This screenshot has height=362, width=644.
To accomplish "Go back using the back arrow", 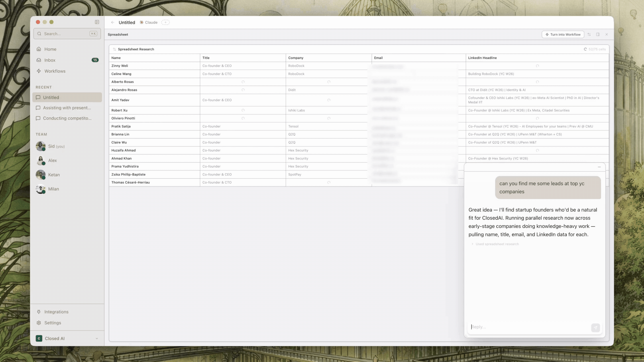I will tap(113, 22).
